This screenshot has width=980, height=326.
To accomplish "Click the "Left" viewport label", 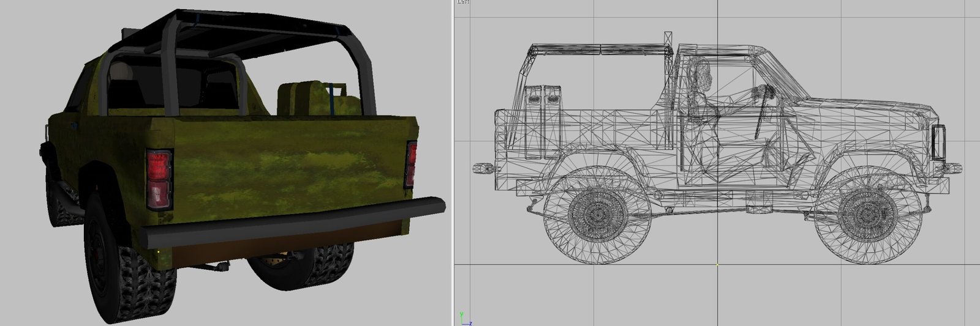I will tap(464, 2).
